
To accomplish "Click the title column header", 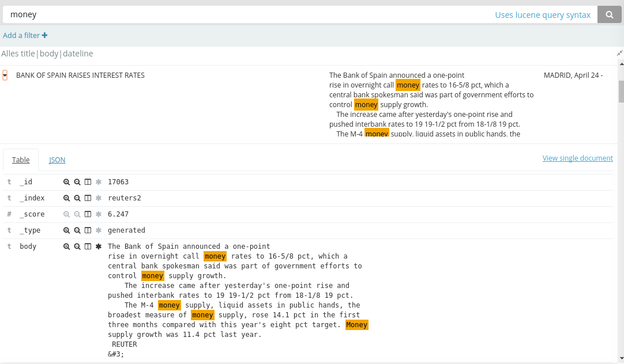I will (27, 54).
